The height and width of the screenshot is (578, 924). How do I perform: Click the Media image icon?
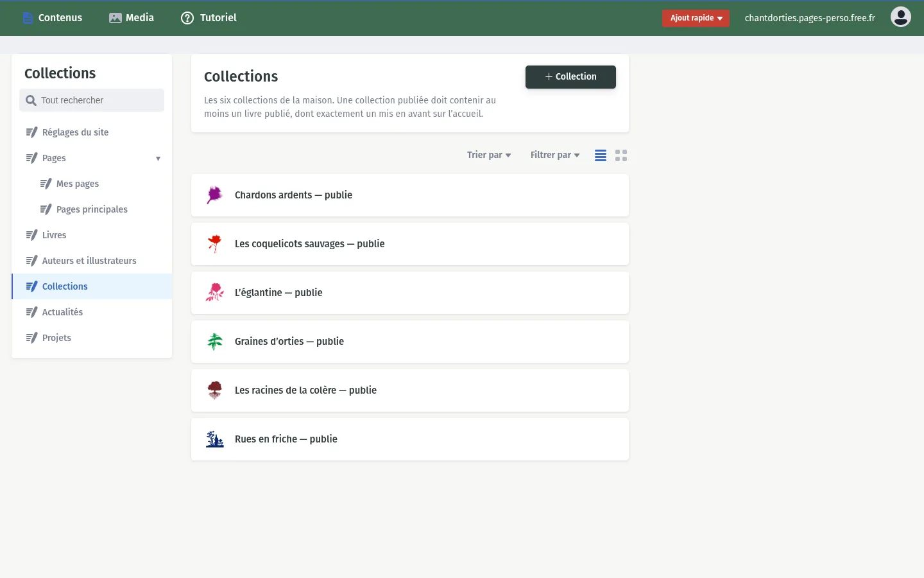116,18
